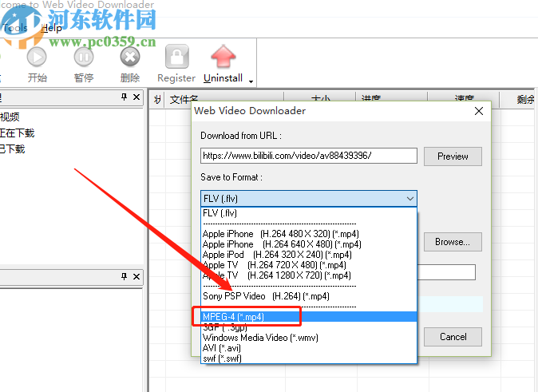Viewport: 538px width, 392px height.
Task: Select 视频 in the left tree
Action: 10,117
